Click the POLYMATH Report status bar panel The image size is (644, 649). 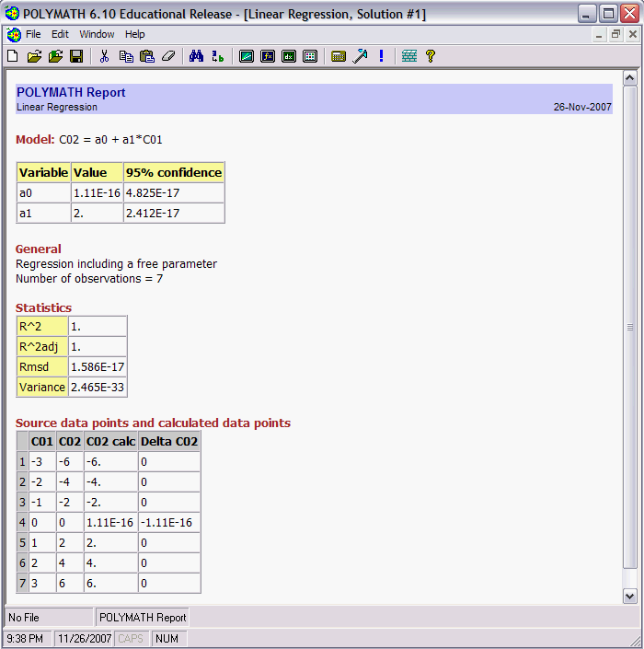click(143, 618)
